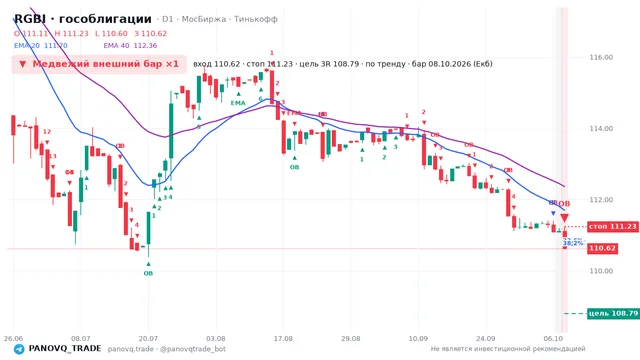The width and height of the screenshot is (640, 360).
Task: Click the red 110.62 entry price tag
Action: click(602, 249)
